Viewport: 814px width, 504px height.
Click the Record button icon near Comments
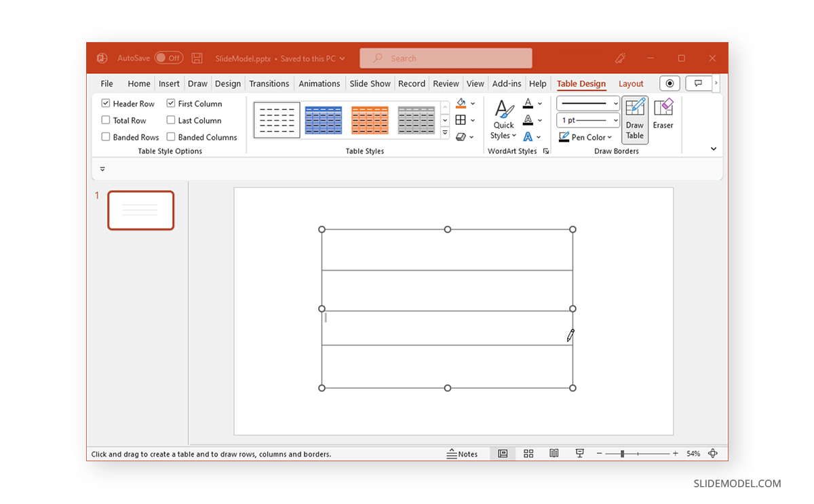(x=670, y=83)
